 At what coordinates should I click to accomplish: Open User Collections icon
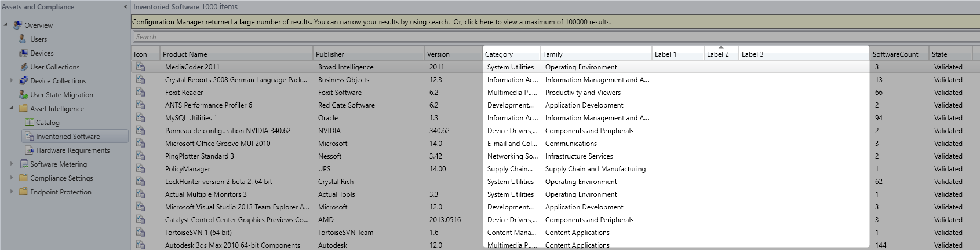(x=24, y=67)
